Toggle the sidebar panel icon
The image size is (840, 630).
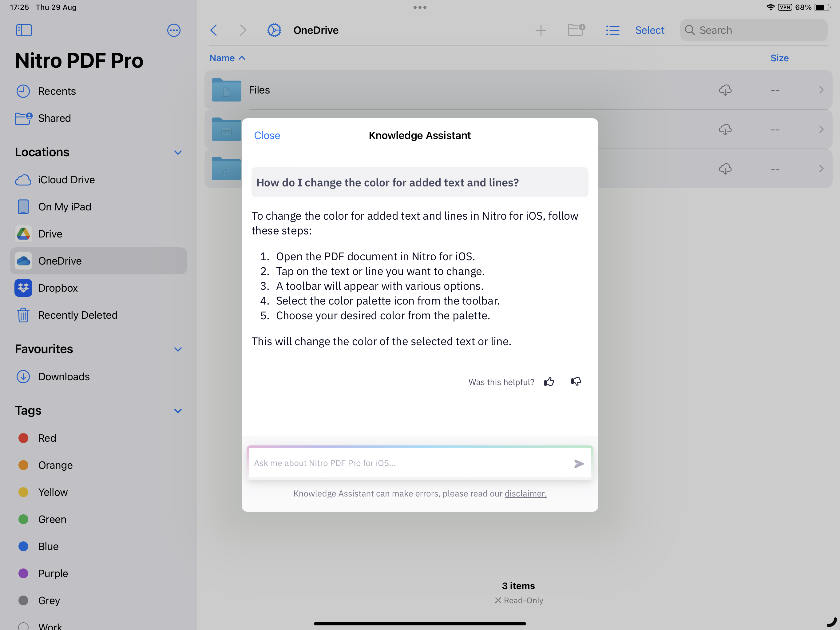pyautogui.click(x=24, y=30)
